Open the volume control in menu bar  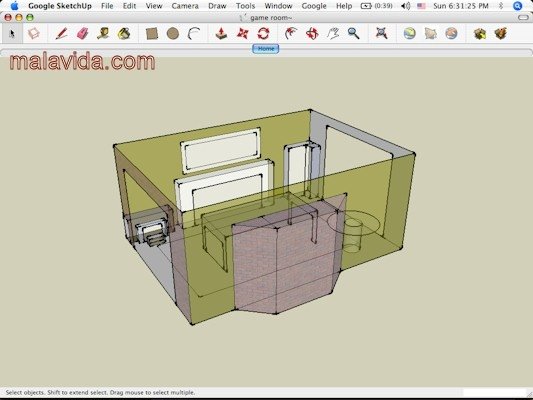pyautogui.click(x=405, y=6)
